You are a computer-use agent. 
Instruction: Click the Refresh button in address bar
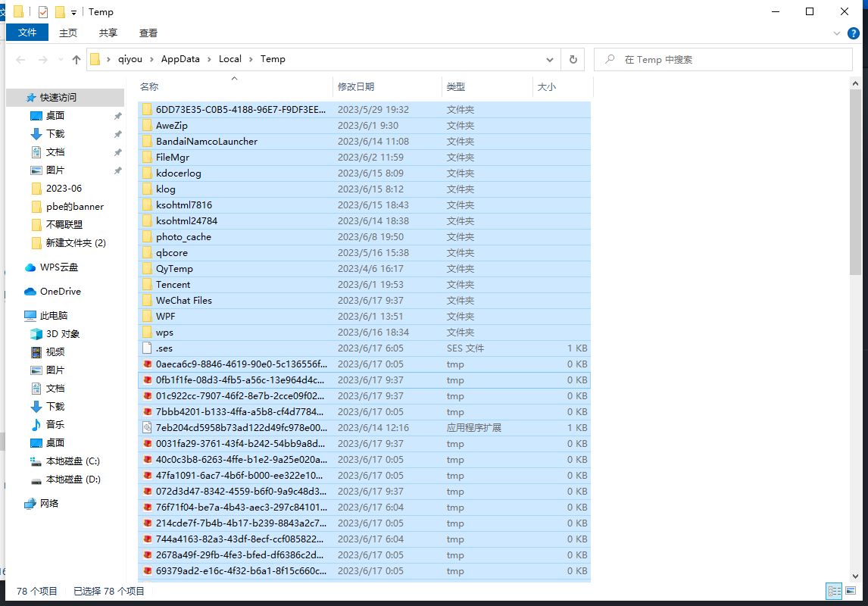click(x=573, y=59)
